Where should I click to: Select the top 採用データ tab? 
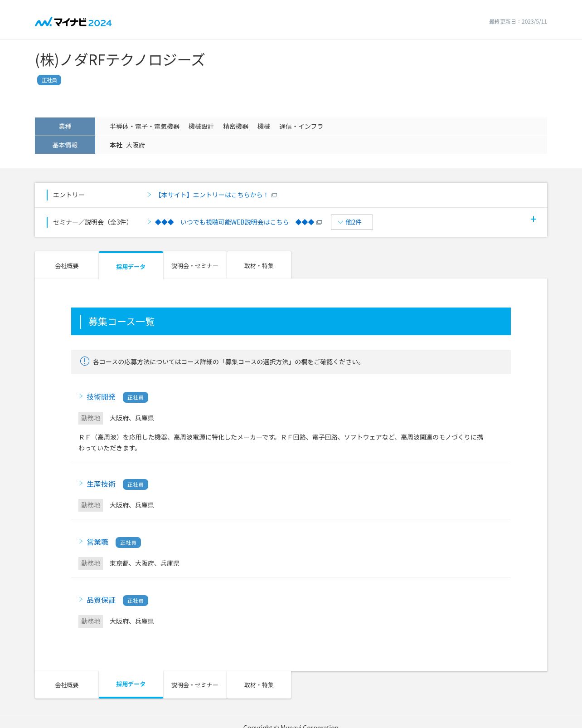[131, 266]
